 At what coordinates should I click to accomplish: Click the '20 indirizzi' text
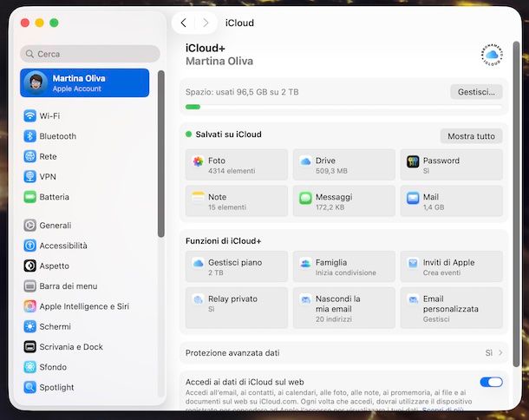(334, 319)
